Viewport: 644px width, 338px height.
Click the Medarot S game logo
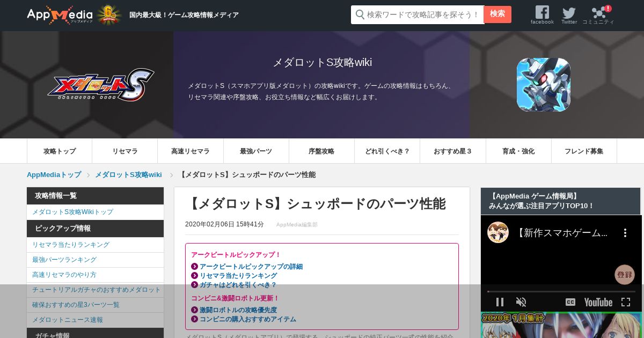click(x=101, y=85)
